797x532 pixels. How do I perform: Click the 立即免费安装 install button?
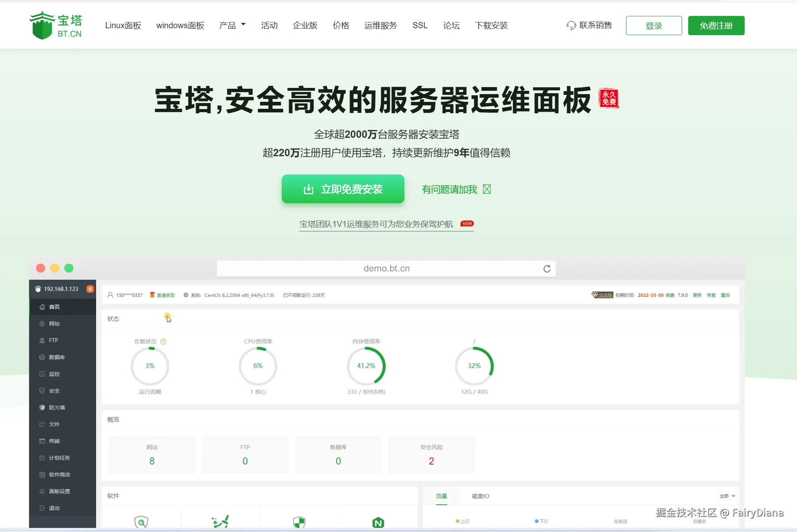click(343, 189)
